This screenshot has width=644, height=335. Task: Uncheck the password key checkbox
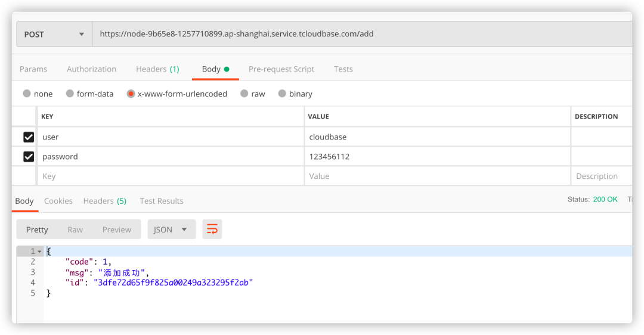tap(29, 156)
